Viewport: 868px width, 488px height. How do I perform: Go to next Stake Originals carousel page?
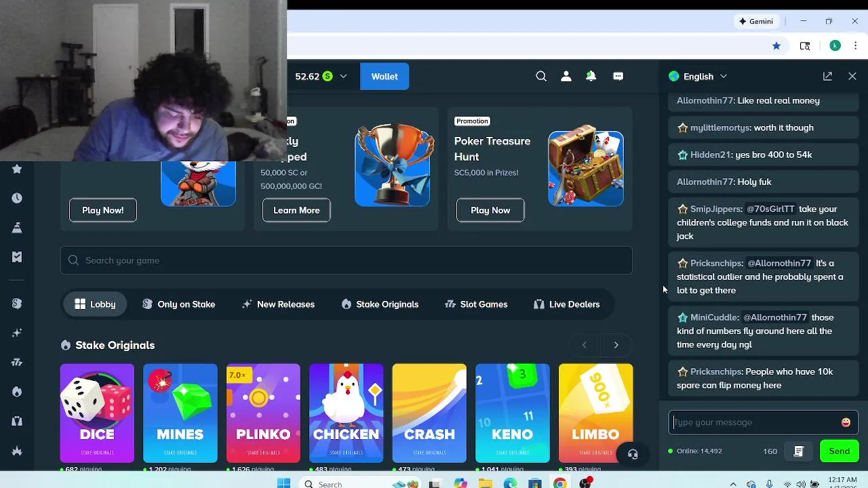[616, 345]
